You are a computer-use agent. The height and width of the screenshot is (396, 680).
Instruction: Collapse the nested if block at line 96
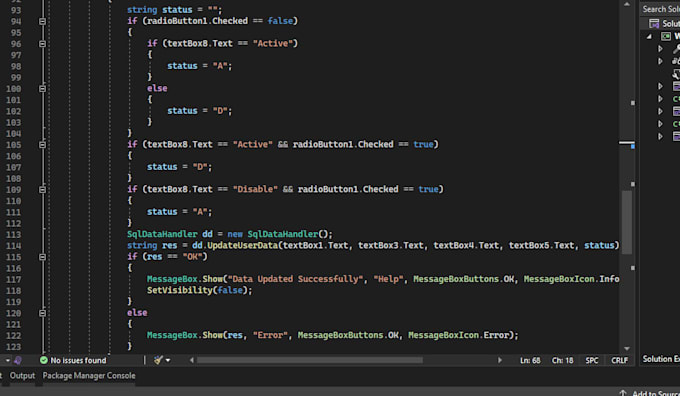click(42, 43)
